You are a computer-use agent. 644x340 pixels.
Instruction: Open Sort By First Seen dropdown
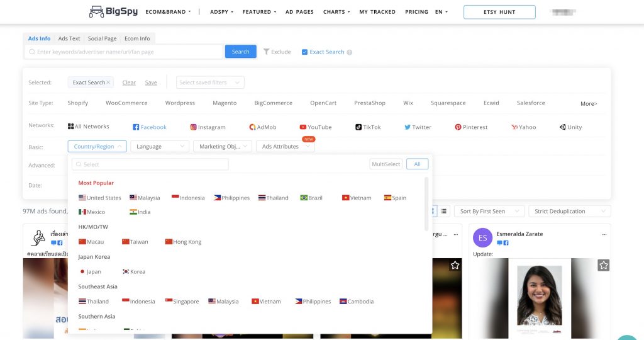click(x=489, y=211)
